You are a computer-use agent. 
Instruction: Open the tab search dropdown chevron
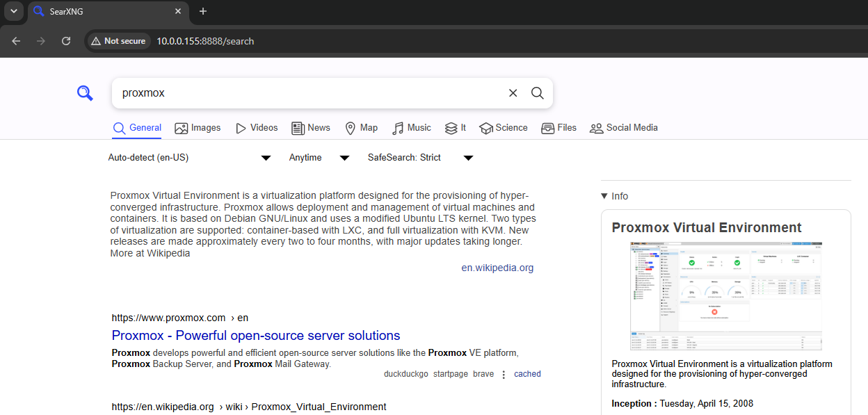[13, 11]
